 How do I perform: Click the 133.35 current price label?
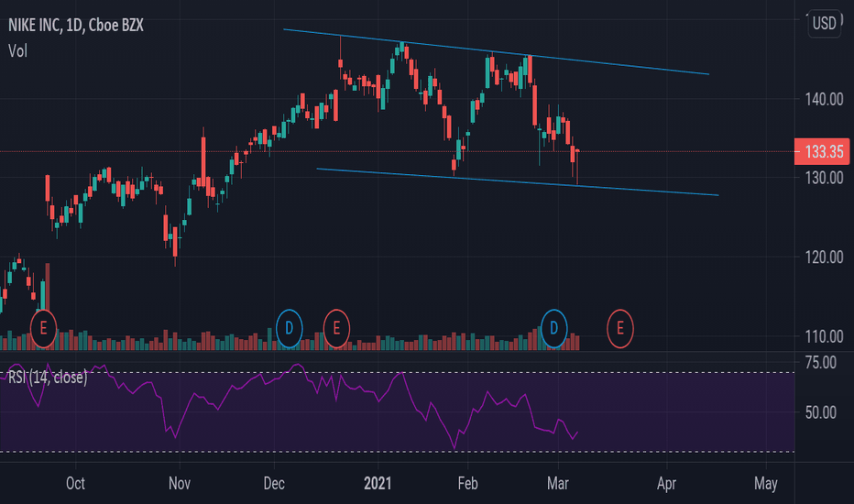point(822,151)
